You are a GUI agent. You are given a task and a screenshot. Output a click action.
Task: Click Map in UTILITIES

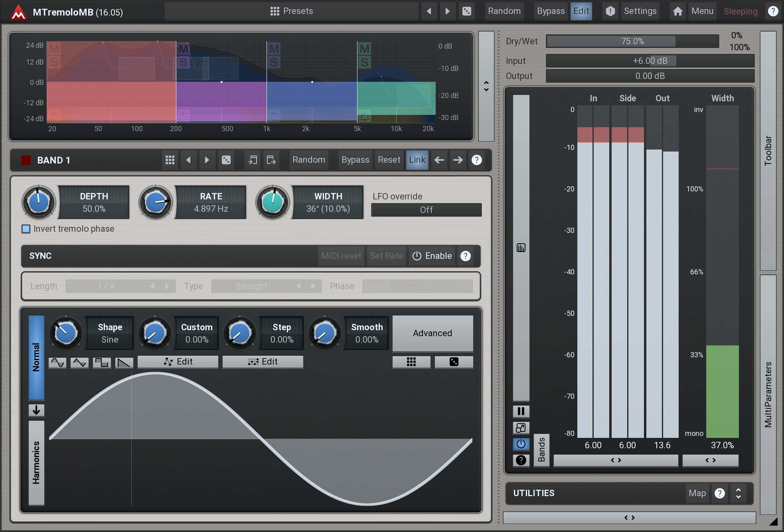pyautogui.click(x=697, y=493)
